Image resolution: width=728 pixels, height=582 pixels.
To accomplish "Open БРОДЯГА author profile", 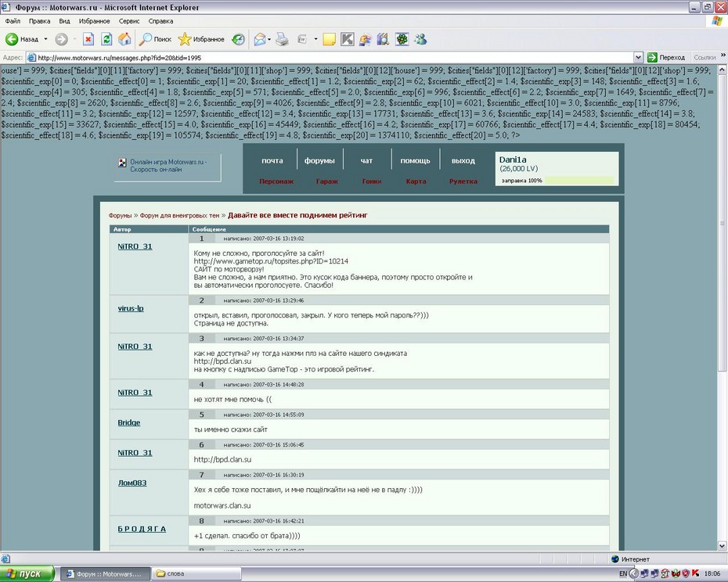I will coord(142,529).
